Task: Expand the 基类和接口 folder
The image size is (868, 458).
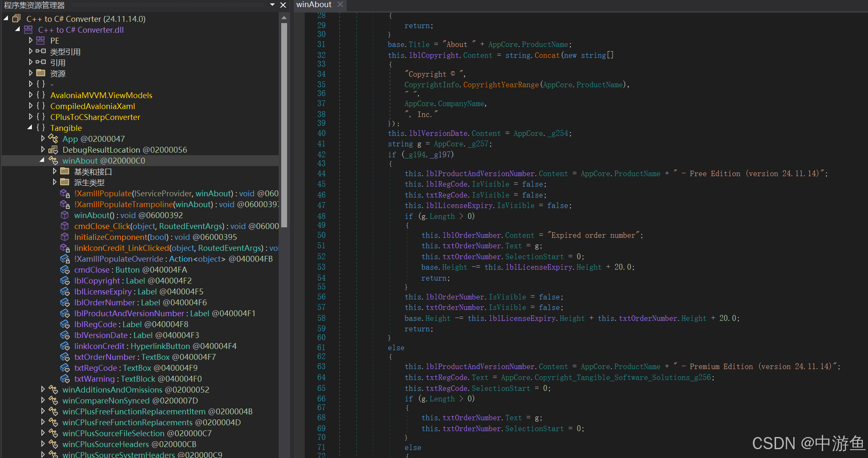Action: pyautogui.click(x=55, y=172)
